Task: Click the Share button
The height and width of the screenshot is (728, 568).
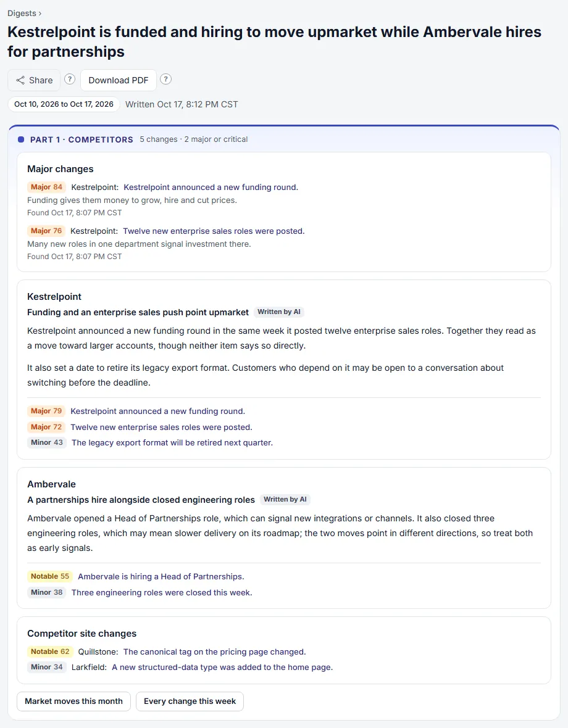Action: coord(34,80)
